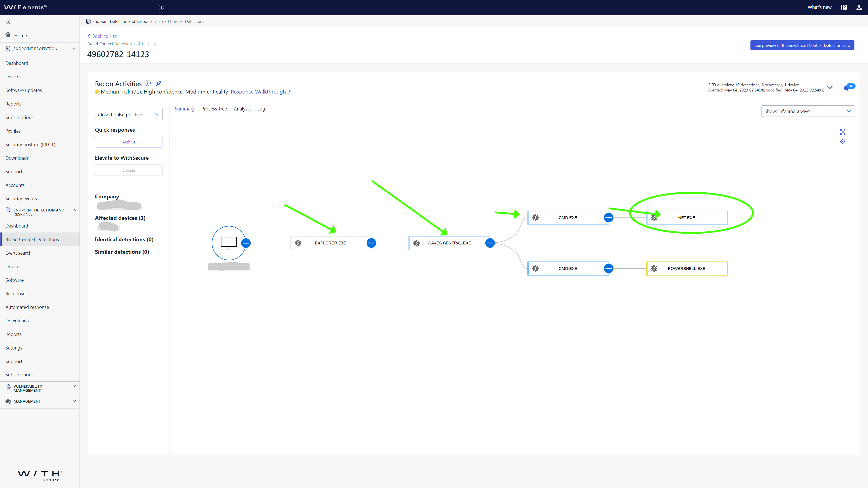The height and width of the screenshot is (488, 868).
Task: Switch to the Process Tree tab
Action: coord(214,109)
